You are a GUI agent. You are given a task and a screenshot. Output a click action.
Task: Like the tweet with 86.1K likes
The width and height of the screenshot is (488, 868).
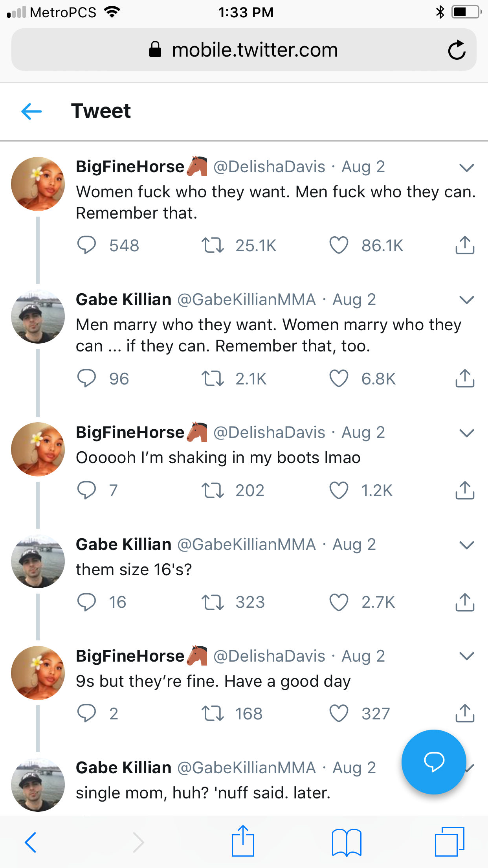tap(339, 245)
